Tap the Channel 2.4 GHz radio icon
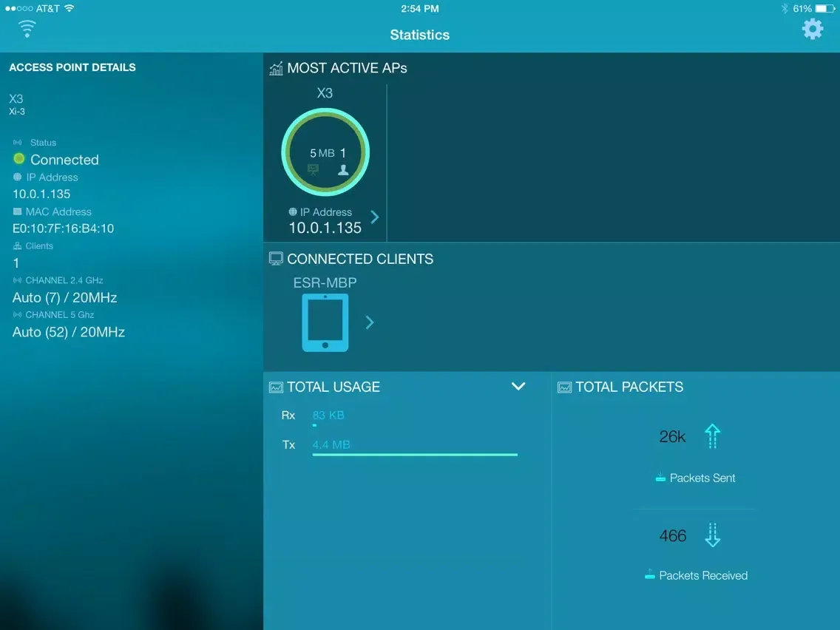 point(18,280)
